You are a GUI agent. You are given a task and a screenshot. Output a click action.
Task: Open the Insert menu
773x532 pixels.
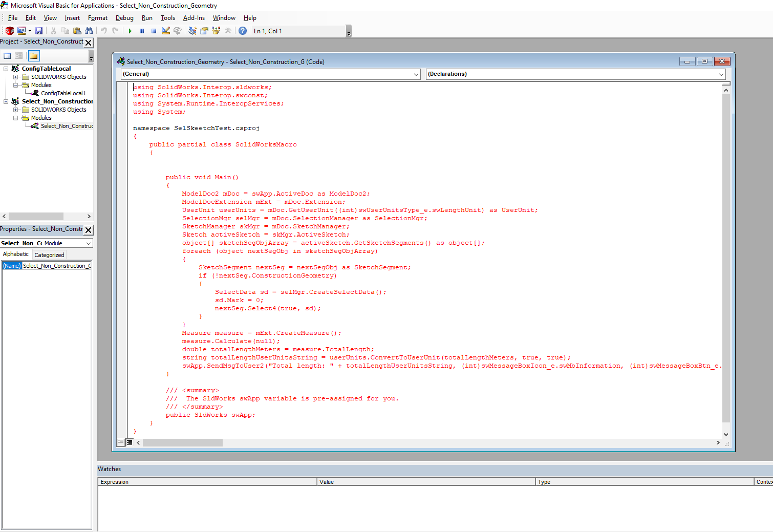coord(72,18)
